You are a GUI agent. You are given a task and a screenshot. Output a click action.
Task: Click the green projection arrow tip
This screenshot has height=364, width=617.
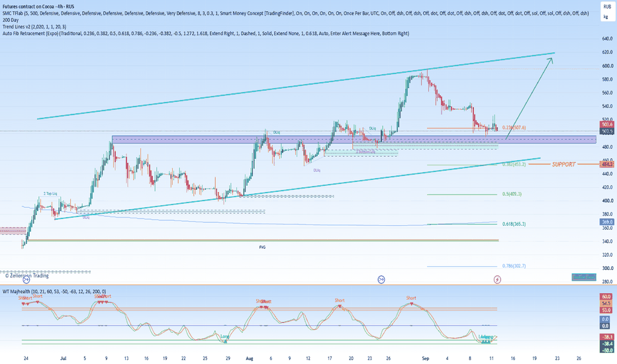551,60
